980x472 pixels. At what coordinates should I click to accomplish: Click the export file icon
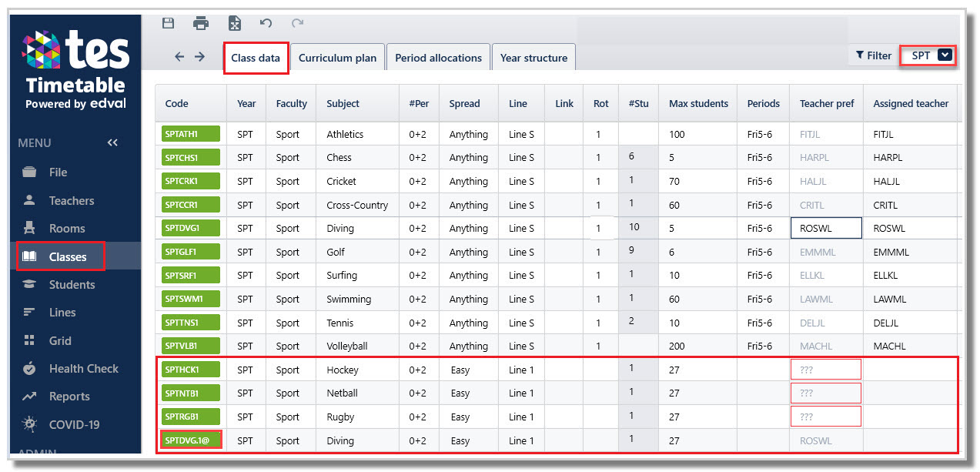pyautogui.click(x=235, y=24)
